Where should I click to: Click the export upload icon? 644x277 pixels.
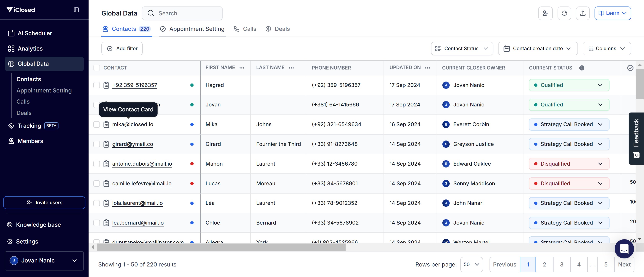(x=583, y=13)
